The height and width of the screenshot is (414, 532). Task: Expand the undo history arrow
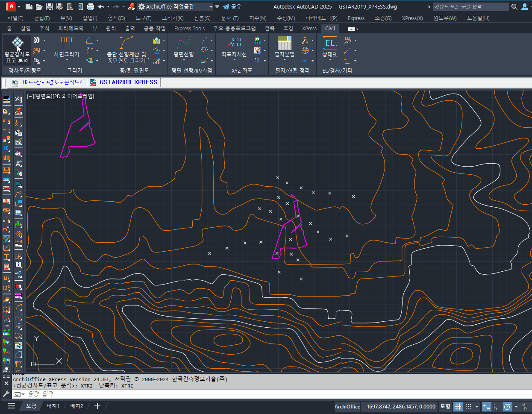tap(108, 7)
